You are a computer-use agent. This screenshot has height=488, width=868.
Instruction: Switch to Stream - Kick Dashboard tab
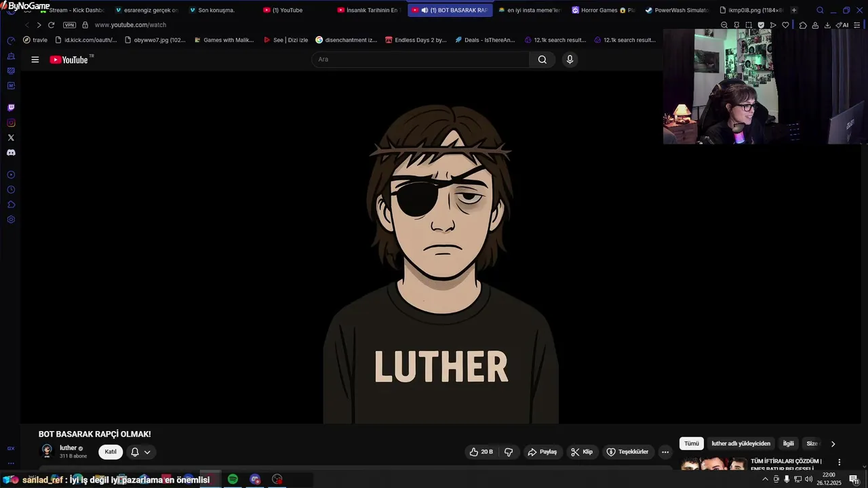click(71, 10)
